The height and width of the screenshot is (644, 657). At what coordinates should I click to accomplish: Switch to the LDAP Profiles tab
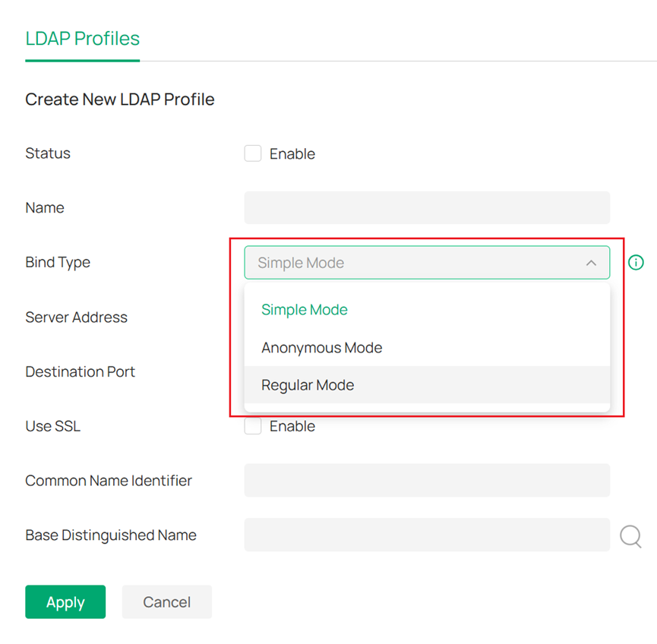click(82, 38)
